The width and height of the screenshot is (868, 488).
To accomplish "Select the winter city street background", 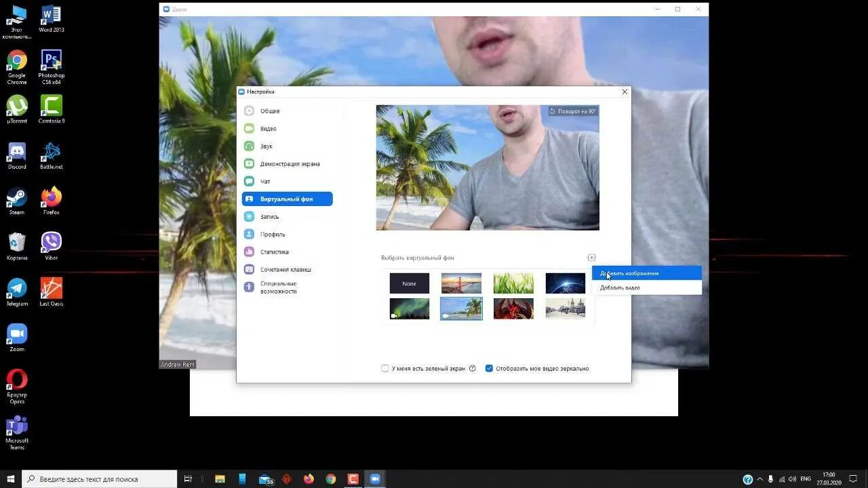I will [566, 308].
